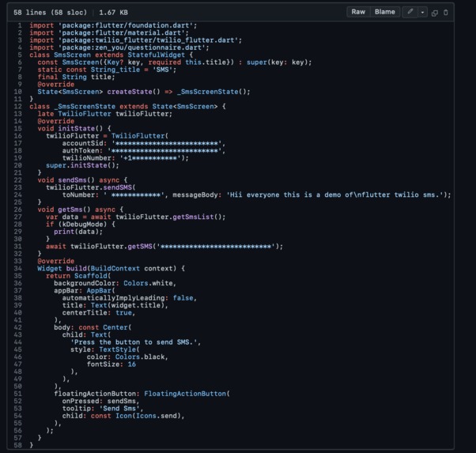Viewport: 476px width, 453px height.
Task: Click void getSms() method declaration
Action: coord(64,210)
